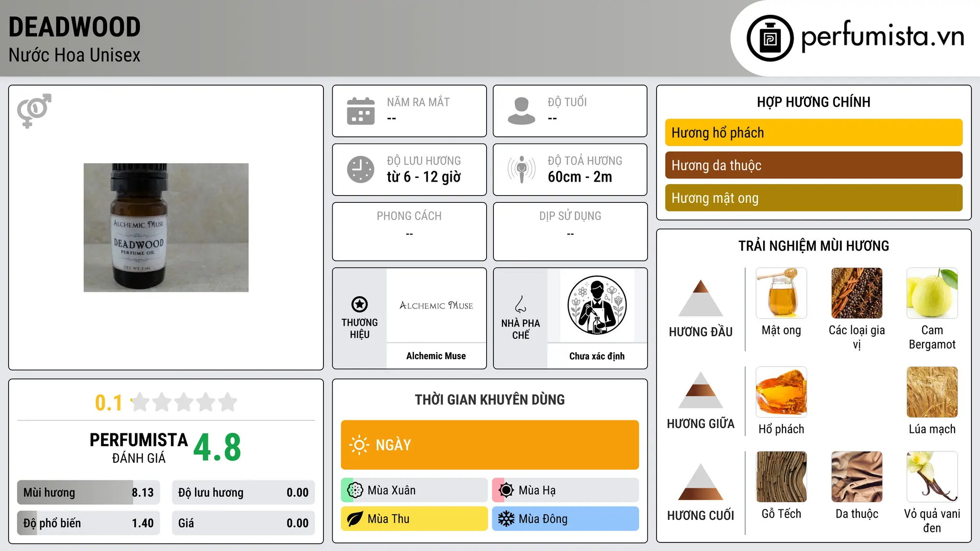Click the Trải nghiệm mùi hương heading
The image size is (980, 551).
(813, 246)
